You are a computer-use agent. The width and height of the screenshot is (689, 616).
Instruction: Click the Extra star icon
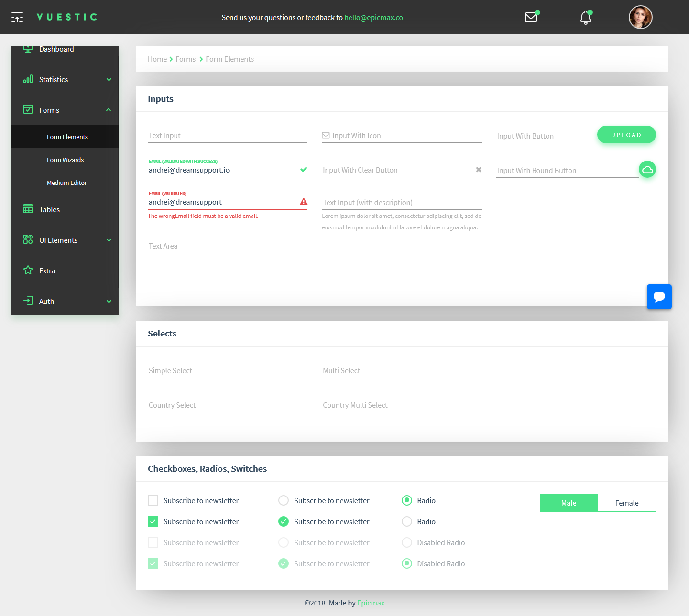click(x=28, y=270)
